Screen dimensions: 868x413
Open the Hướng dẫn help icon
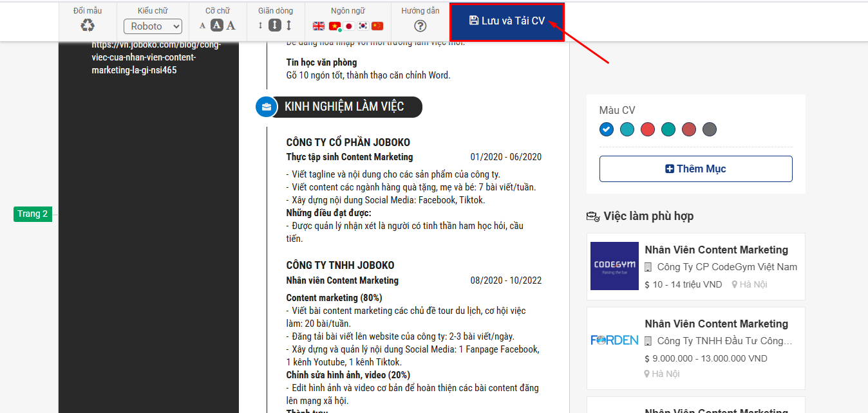420,26
